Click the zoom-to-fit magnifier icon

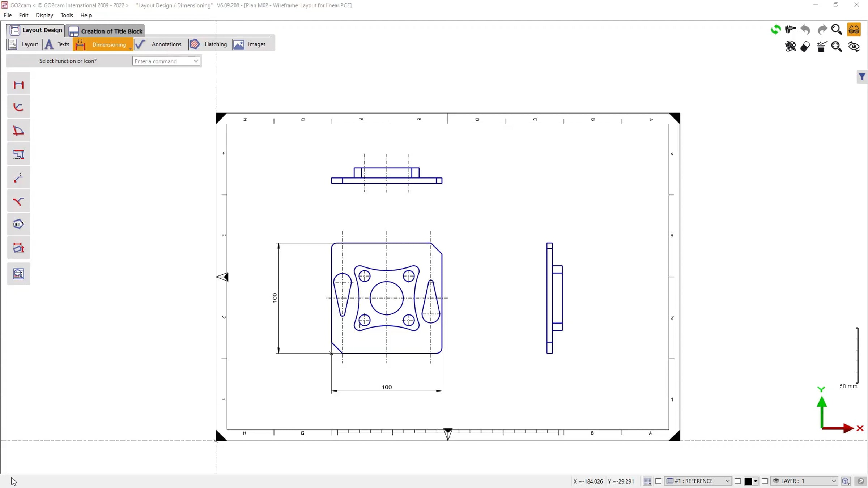pyautogui.click(x=837, y=46)
